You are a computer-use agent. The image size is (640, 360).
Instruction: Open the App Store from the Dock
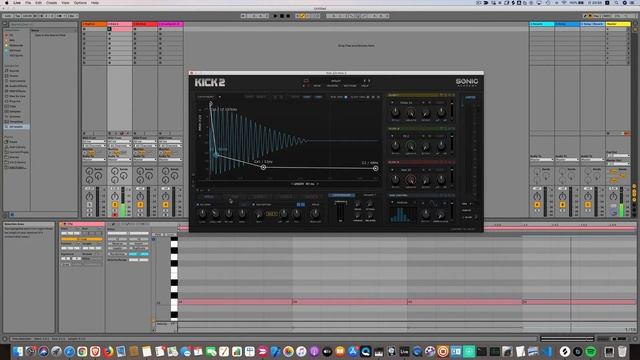pyautogui.click(x=353, y=351)
